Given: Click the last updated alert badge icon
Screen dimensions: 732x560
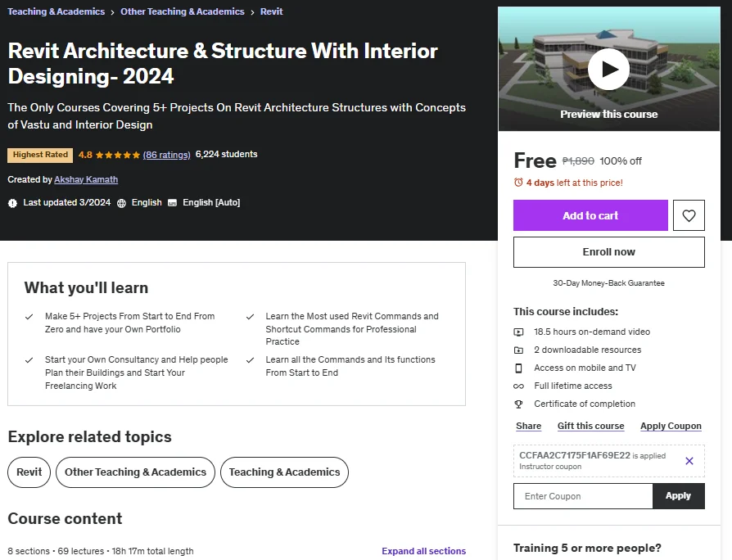Looking at the screenshot, I should pos(12,203).
